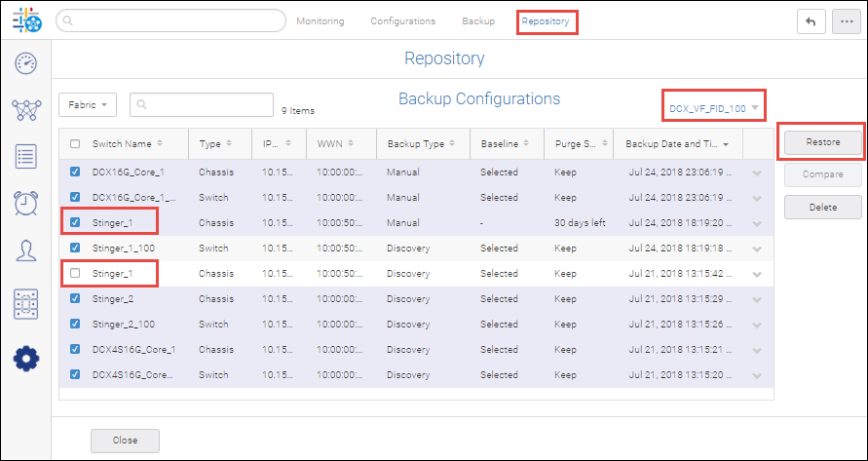868x461 pixels.
Task: Click the '9 Items' count label
Action: pos(298,111)
